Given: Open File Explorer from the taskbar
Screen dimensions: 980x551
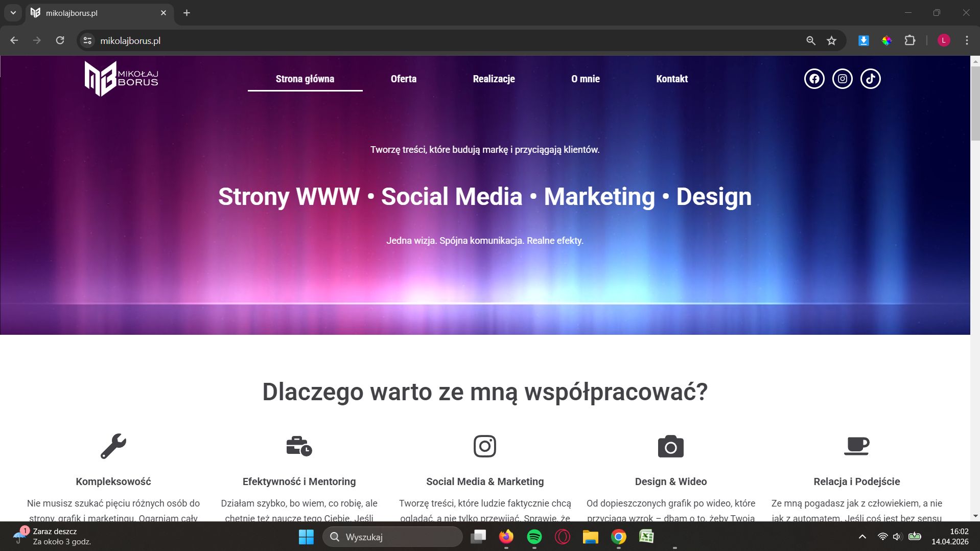Looking at the screenshot, I should point(590,537).
